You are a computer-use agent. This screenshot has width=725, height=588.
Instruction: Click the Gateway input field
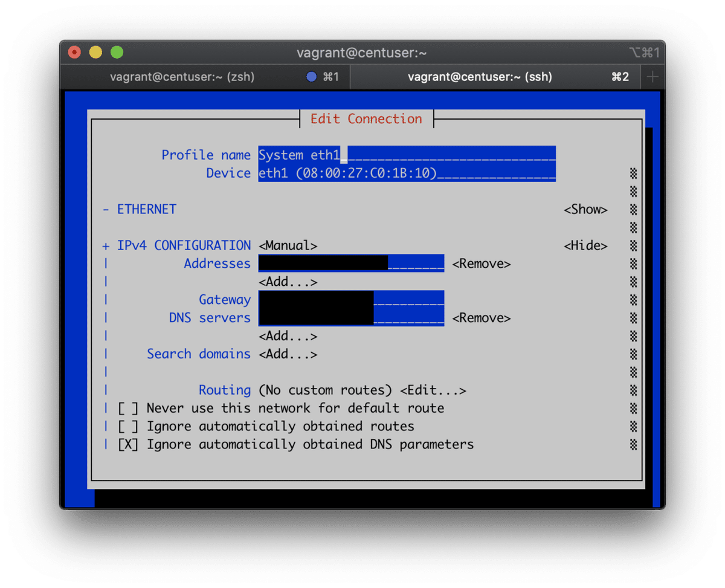[x=351, y=300]
